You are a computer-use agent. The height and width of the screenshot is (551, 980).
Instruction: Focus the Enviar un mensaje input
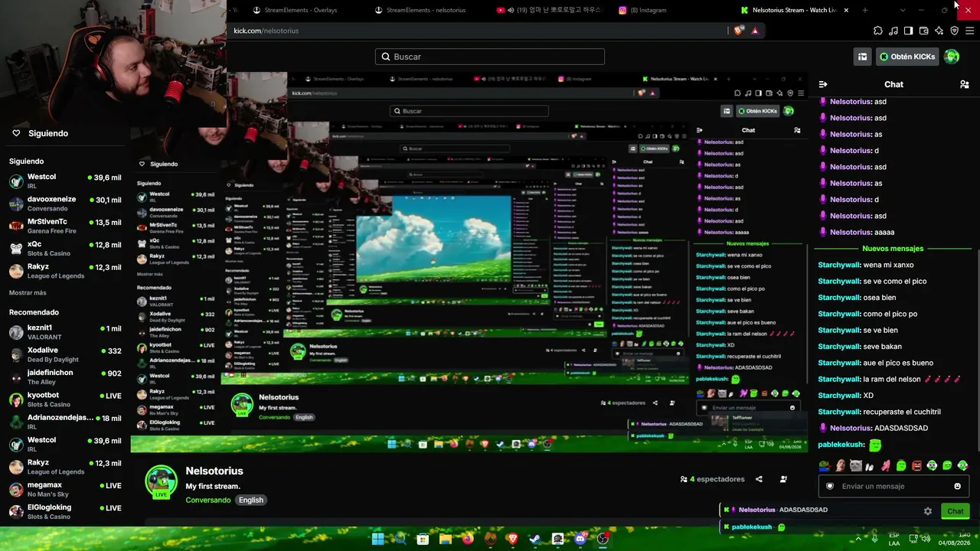point(893,486)
